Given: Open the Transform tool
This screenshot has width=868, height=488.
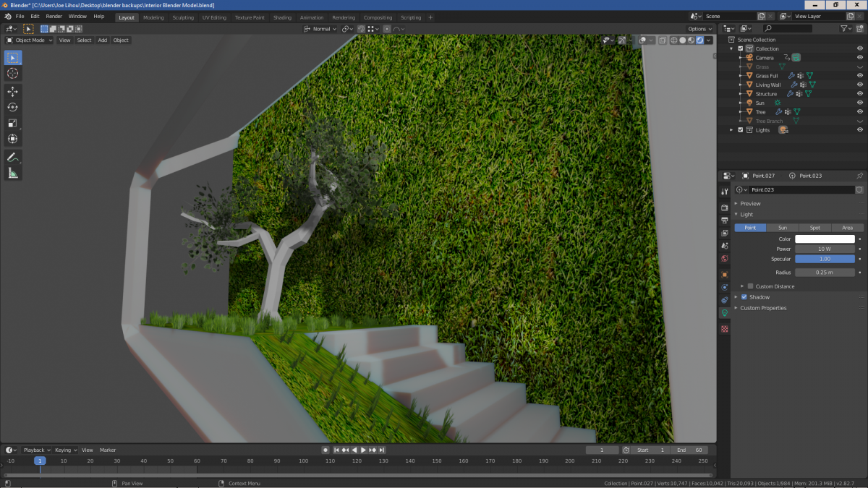Looking at the screenshot, I should (12, 139).
